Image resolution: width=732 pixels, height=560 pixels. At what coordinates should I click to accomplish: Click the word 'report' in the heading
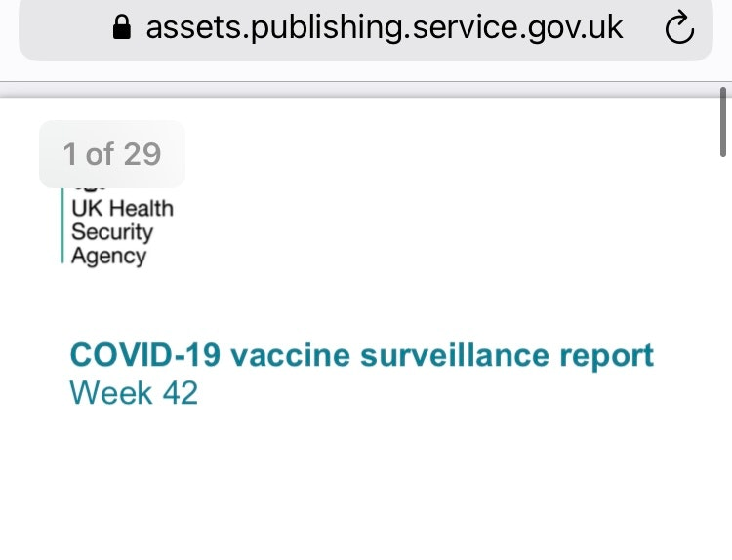607,357
